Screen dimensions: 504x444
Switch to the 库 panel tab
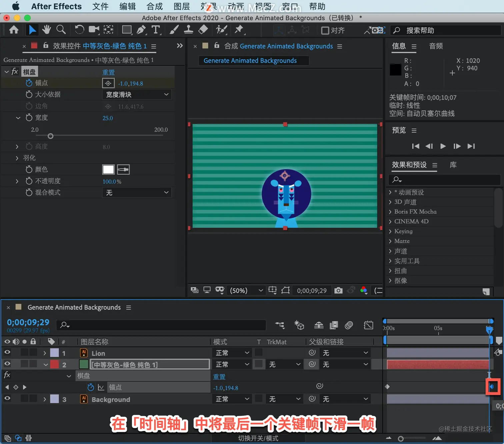[453, 165]
